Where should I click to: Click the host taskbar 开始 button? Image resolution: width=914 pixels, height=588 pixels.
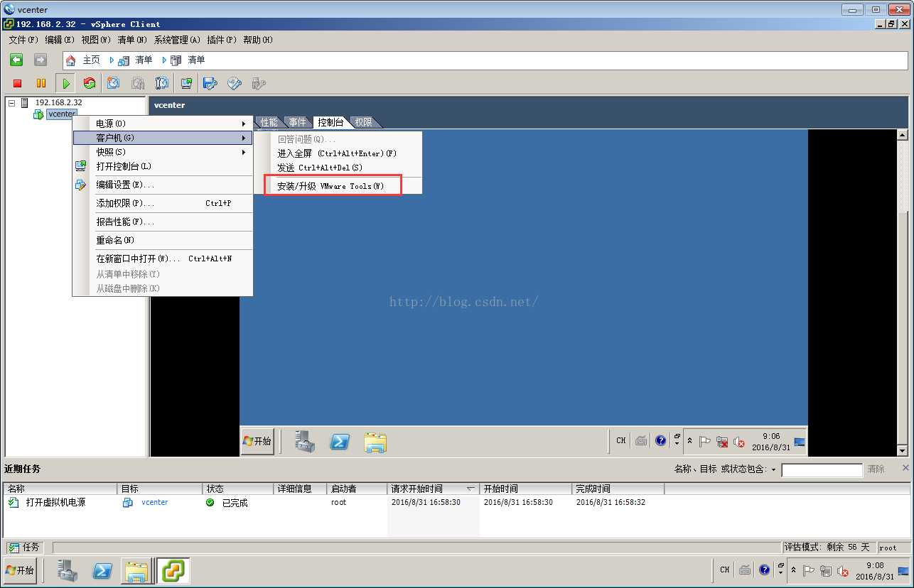pyautogui.click(x=20, y=570)
